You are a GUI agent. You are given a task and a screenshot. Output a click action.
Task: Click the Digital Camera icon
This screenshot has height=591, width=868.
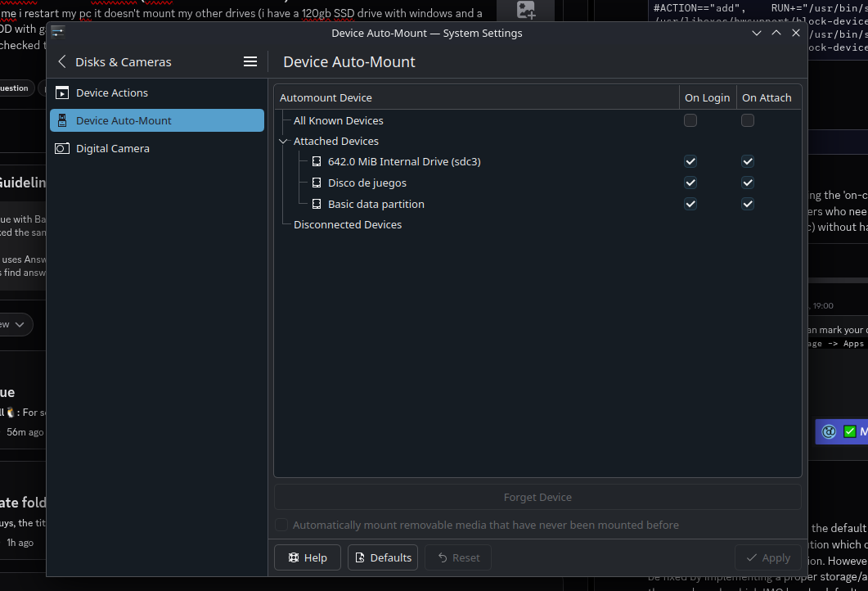[x=62, y=148]
